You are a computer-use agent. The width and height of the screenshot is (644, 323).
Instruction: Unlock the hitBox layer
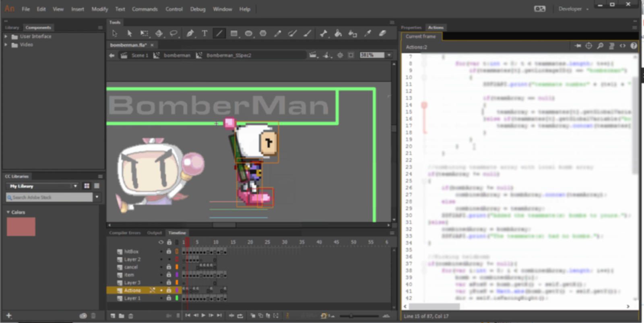coord(169,251)
